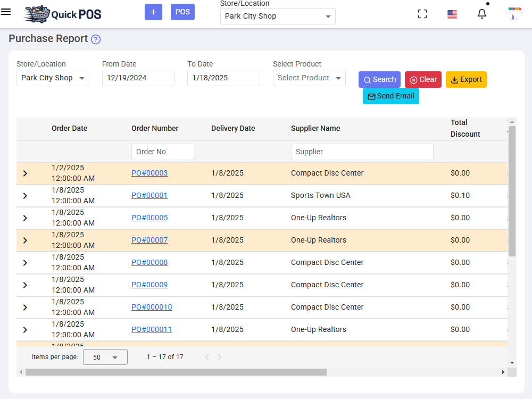The height and width of the screenshot is (399, 532).
Task: Open notifications bell
Action: [x=482, y=14]
